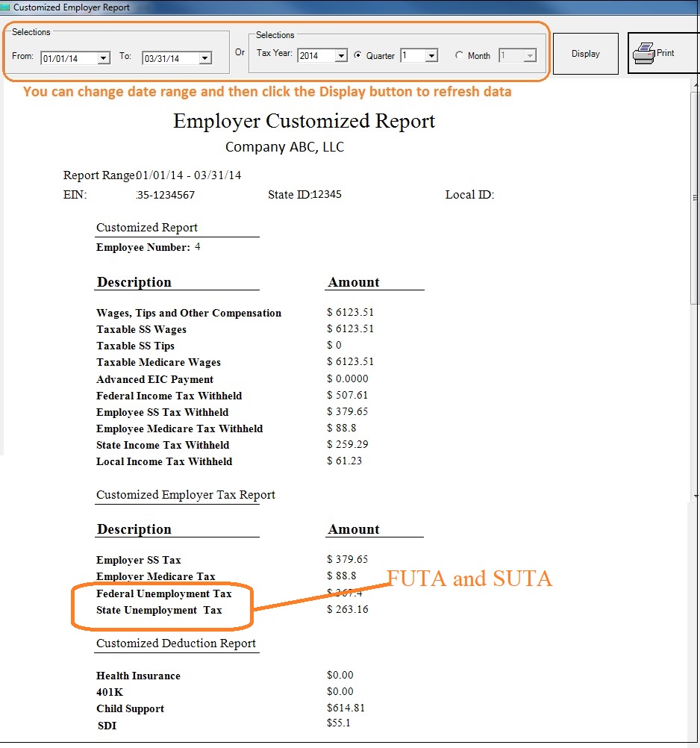This screenshot has height=748, width=700.
Task: Click the Print button
Action: coord(661,53)
